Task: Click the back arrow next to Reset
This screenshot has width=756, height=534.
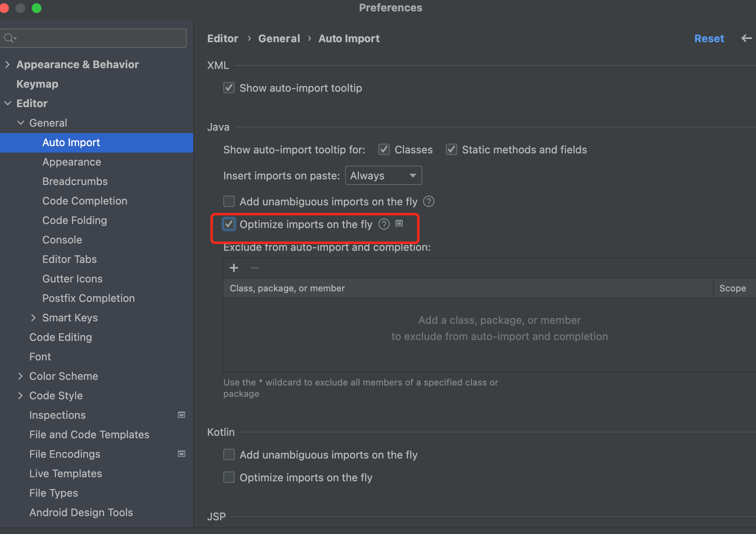Action: (x=746, y=38)
